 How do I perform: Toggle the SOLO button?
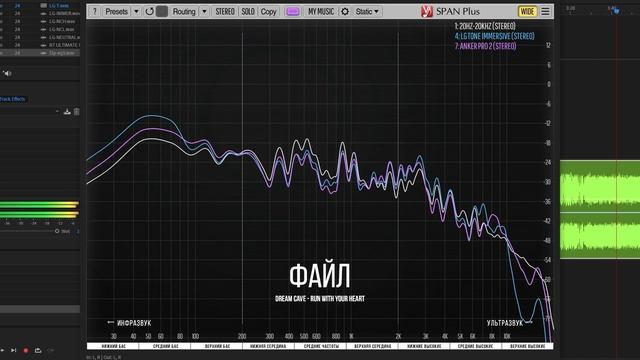click(x=248, y=11)
